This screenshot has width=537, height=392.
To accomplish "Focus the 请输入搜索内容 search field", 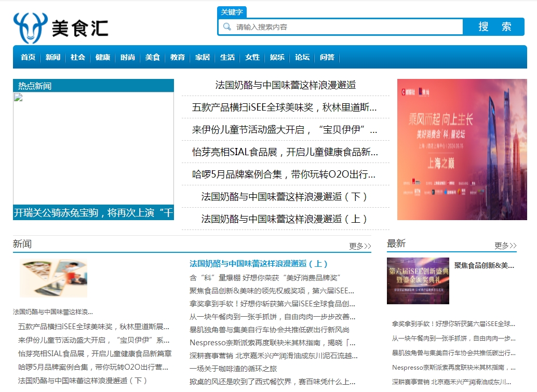I will click(340, 26).
